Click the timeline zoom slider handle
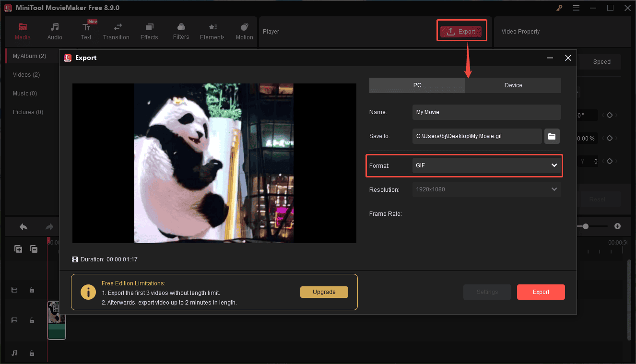Image resolution: width=636 pixels, height=364 pixels. pos(586,226)
